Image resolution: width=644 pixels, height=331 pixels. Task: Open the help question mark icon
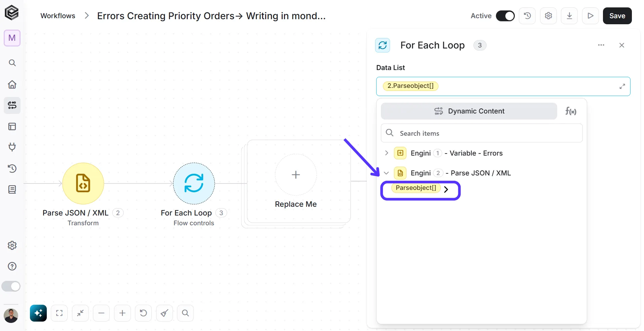click(x=12, y=266)
